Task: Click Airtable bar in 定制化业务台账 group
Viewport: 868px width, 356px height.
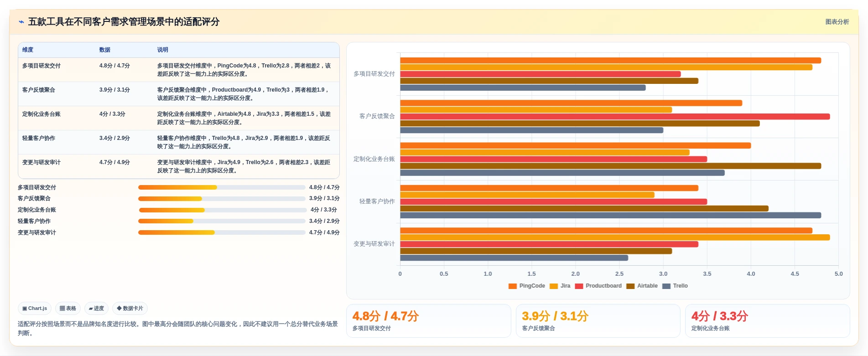Action: coord(611,166)
